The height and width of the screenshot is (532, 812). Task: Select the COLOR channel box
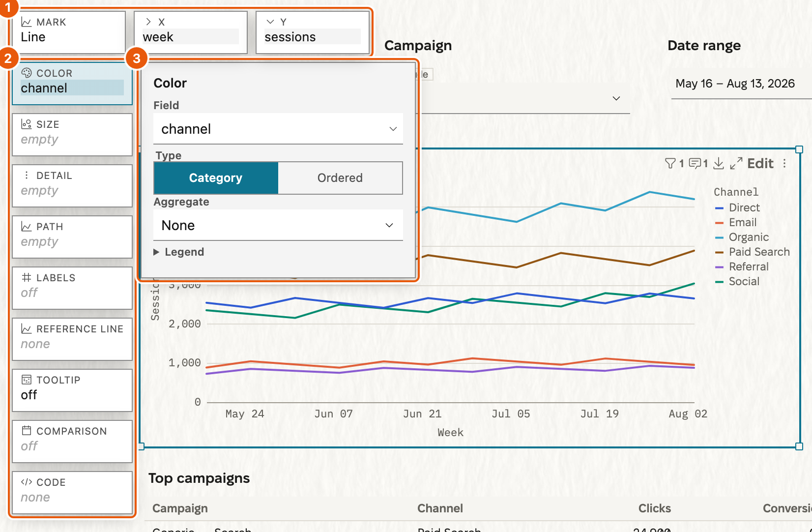pyautogui.click(x=72, y=83)
